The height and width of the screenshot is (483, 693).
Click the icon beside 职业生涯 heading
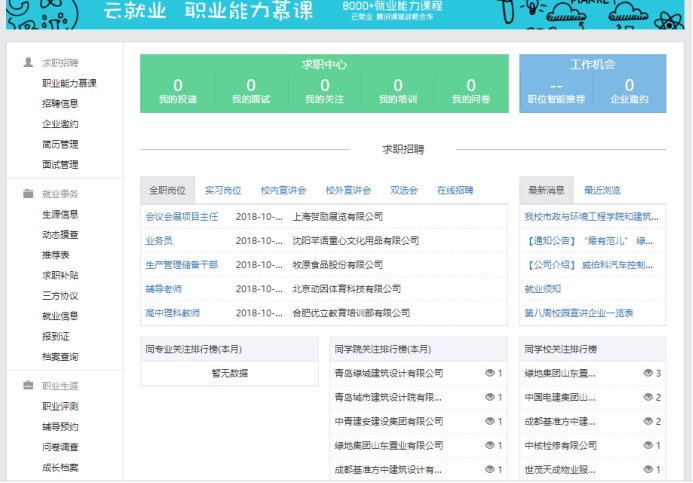tap(28, 386)
